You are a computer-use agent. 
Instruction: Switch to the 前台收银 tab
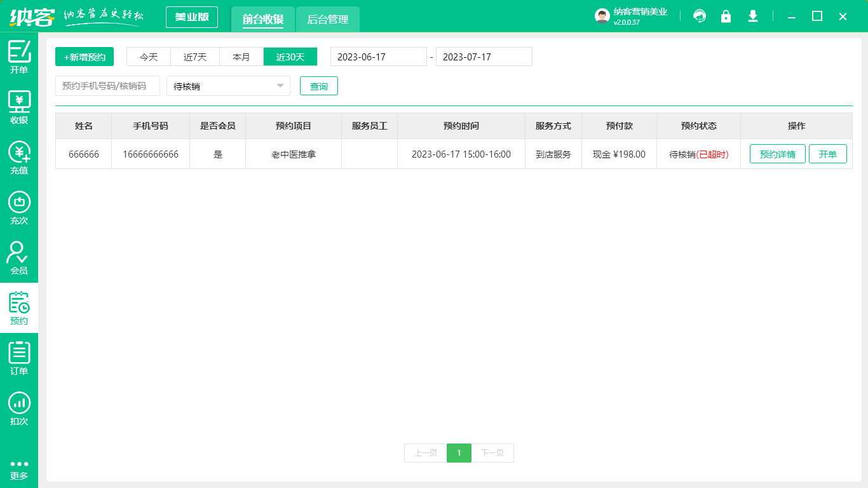262,20
